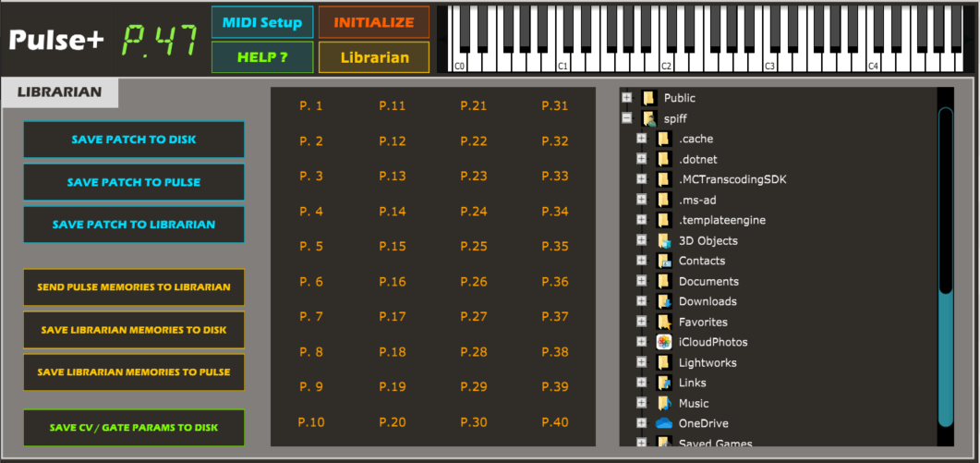This screenshot has width=980, height=463.
Task: Open MIDI Setup
Action: pyautogui.click(x=262, y=22)
